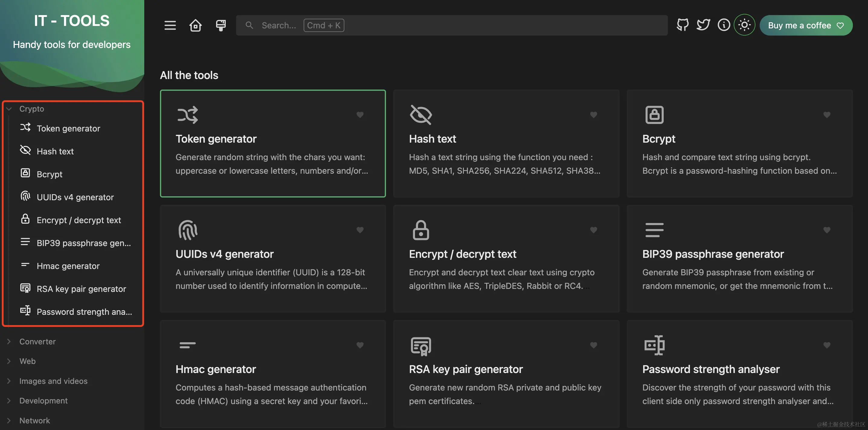868x430 pixels.
Task: Open the Twitter bird icon
Action: coord(703,25)
